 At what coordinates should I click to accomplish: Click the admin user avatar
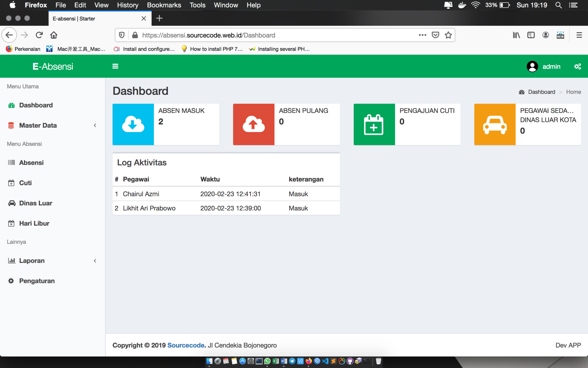click(532, 67)
